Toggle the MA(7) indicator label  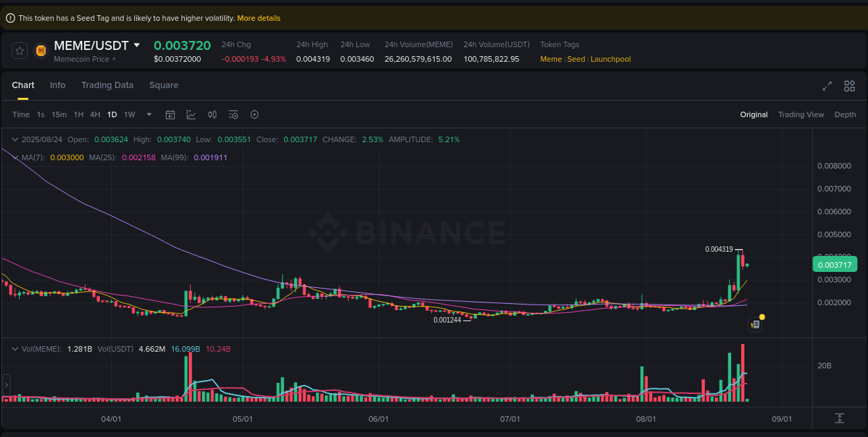tap(33, 157)
